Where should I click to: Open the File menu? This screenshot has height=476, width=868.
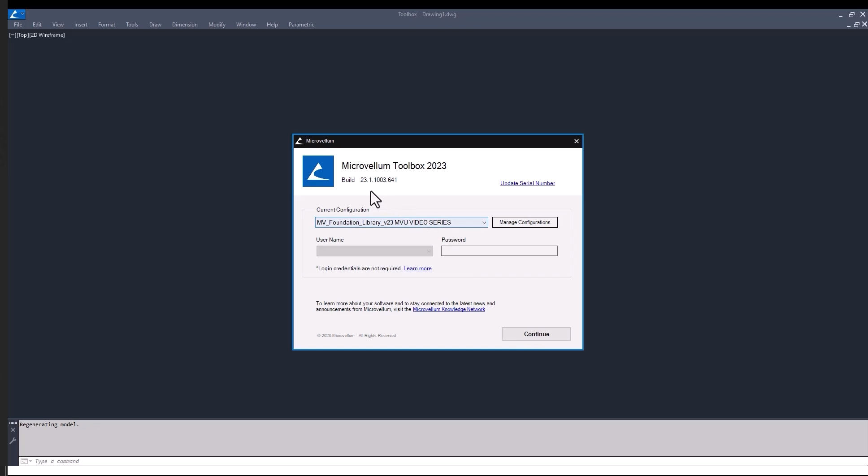coord(18,25)
